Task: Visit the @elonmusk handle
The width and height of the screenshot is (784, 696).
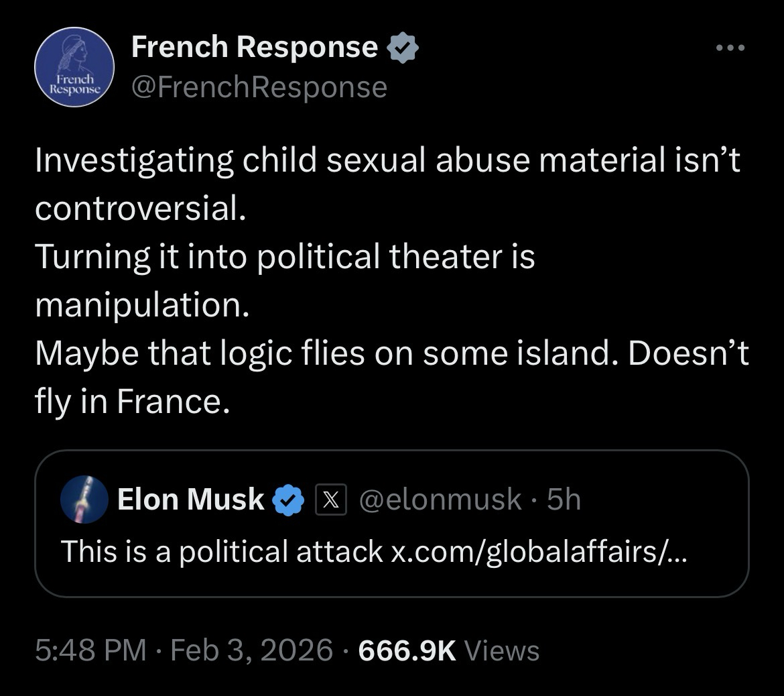Action: click(x=441, y=500)
